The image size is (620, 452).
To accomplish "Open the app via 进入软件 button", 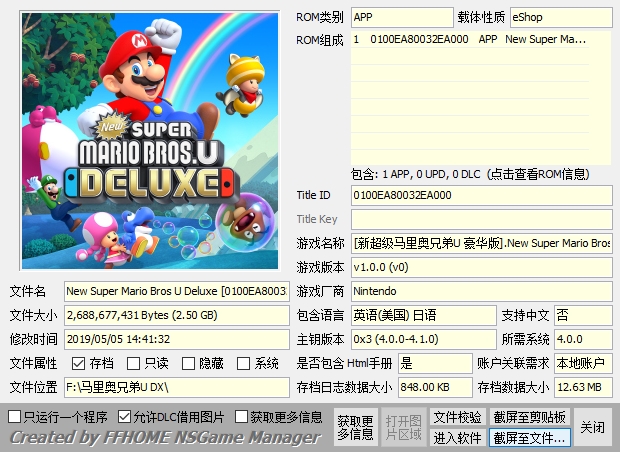I will 458,438.
